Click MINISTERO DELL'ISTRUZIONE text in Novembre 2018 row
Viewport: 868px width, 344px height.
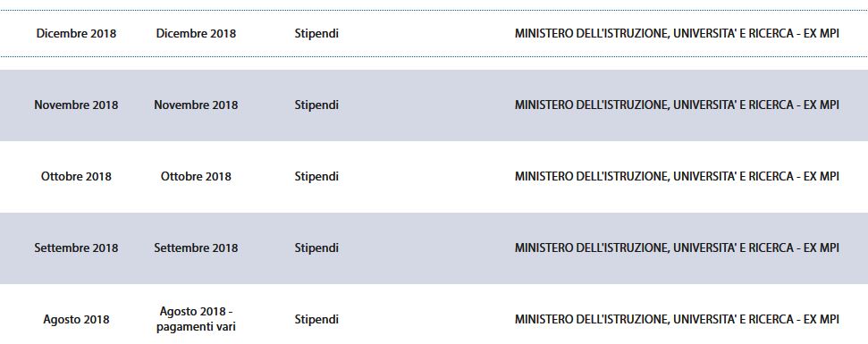(677, 105)
